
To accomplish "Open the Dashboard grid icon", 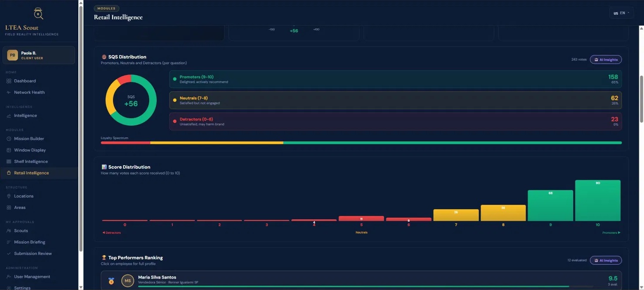I will [9, 81].
